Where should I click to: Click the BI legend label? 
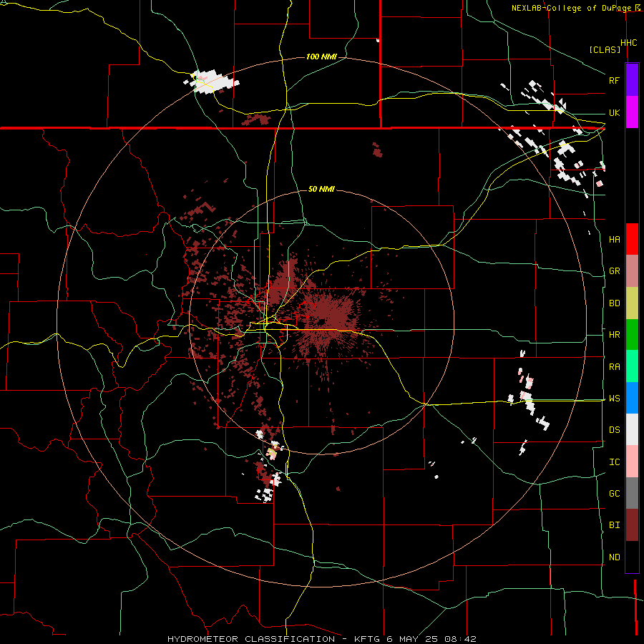click(614, 525)
